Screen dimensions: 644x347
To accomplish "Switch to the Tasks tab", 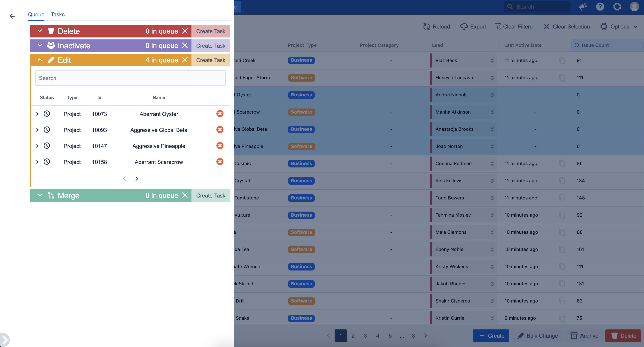I will pos(58,14).
